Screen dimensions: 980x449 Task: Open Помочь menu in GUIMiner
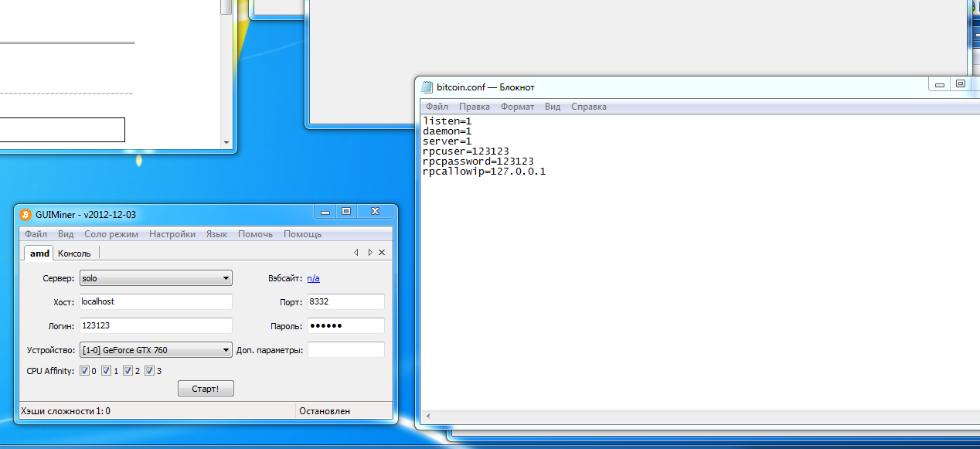255,234
